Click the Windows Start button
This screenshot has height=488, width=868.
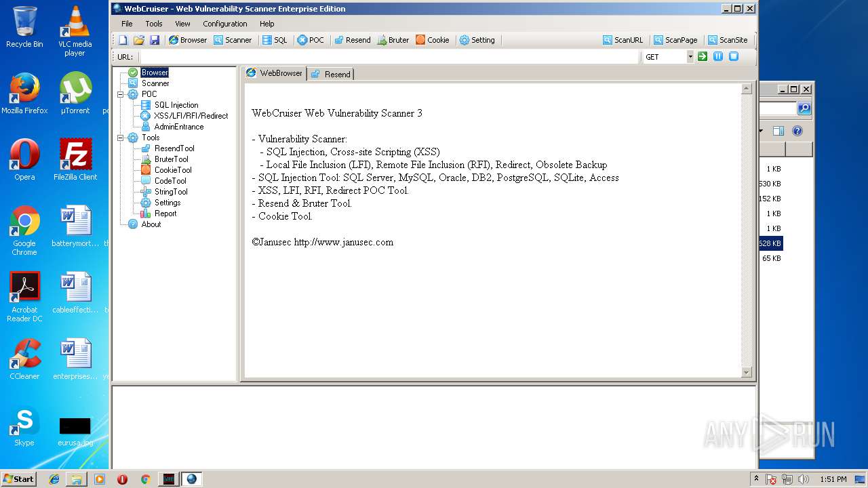coord(19,479)
